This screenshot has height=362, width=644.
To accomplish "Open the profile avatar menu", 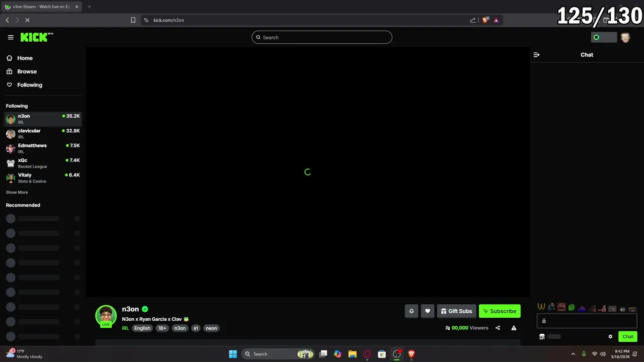I will (x=625, y=37).
